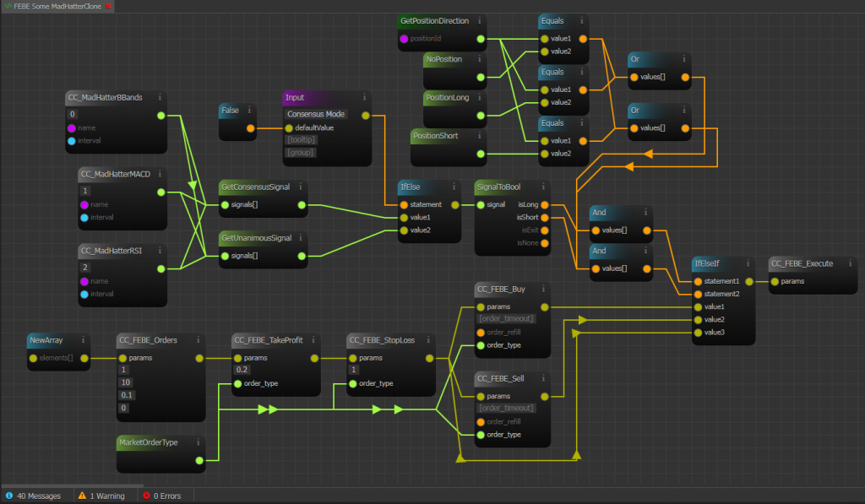Screen dimensions: 865x504
Task: Click the interval port on CC_MadHatterRSI
Action: [84, 294]
